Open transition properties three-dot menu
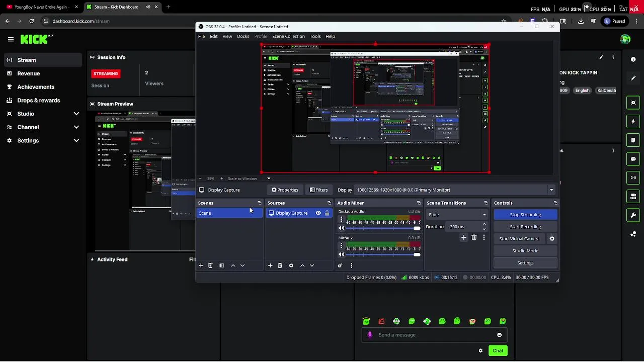The height and width of the screenshot is (362, 644). click(x=484, y=237)
